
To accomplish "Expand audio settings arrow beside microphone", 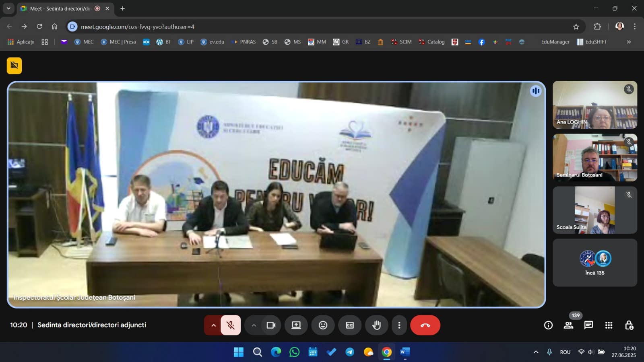I will (213, 325).
